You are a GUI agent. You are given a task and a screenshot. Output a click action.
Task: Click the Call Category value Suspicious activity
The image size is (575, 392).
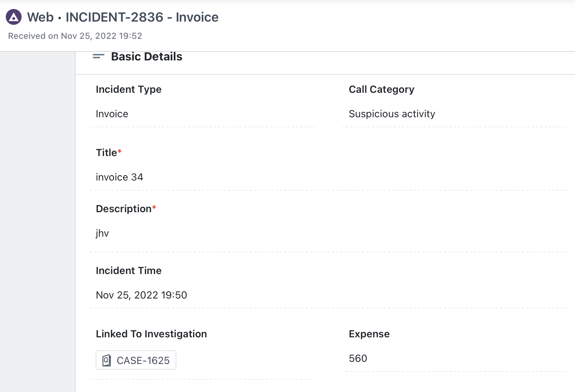click(392, 114)
